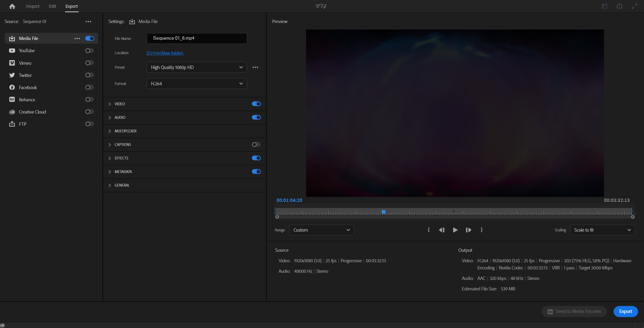
Task: Expand the CAPTIONS section
Action: tap(110, 145)
